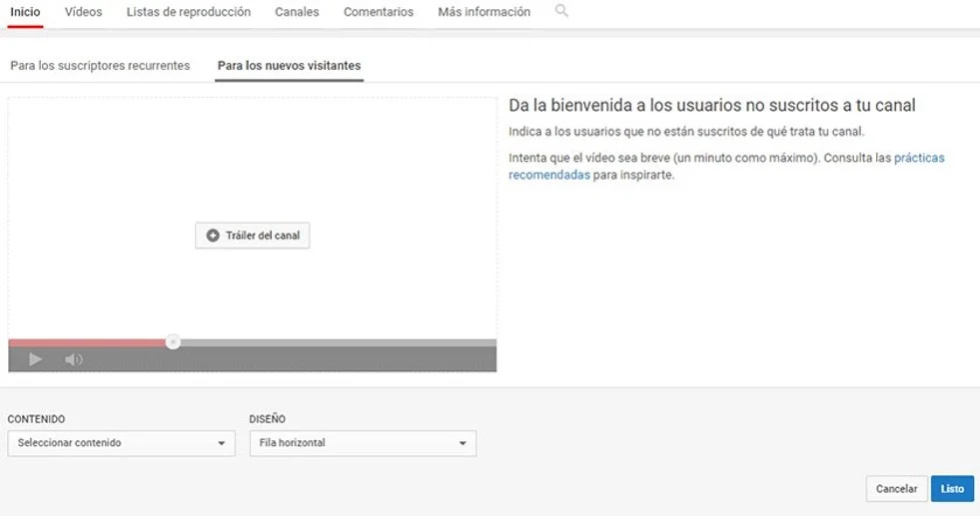Select the Inicio tab
Screen dimensions: 980x516
coord(25,12)
